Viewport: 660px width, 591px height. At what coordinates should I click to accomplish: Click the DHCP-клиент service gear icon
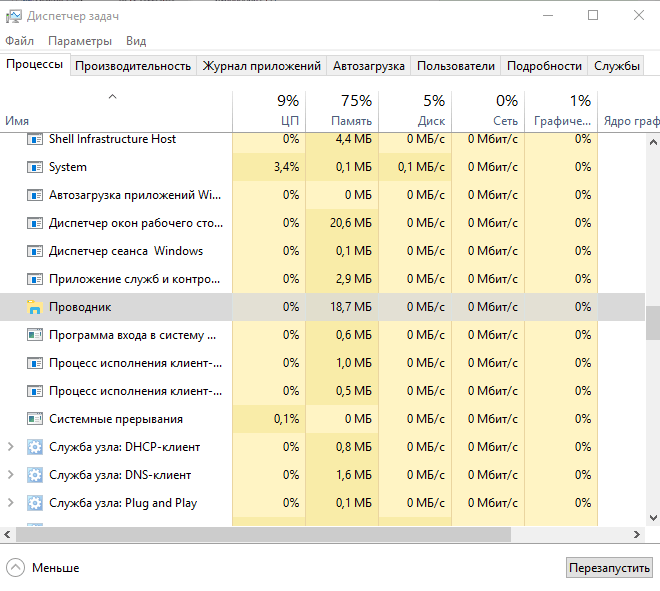(x=35, y=447)
